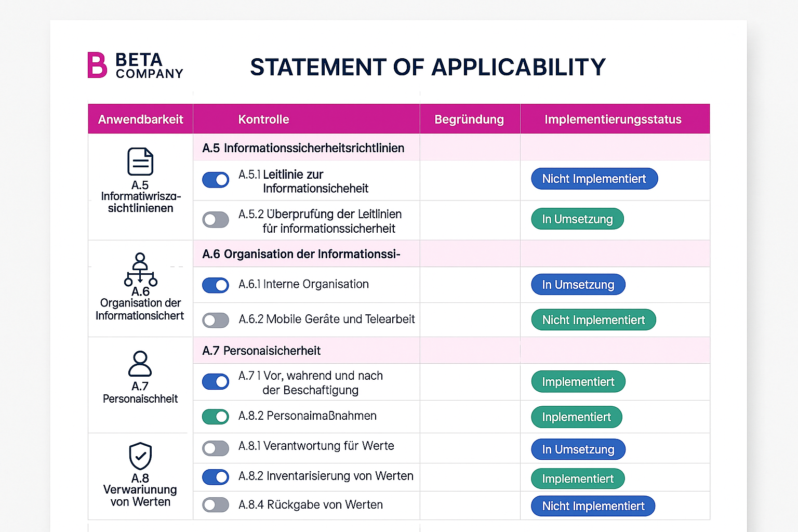This screenshot has width=798, height=532.
Task: Enable the A.8.4 Rückgabe von Werten toggle
Action: pos(215,504)
